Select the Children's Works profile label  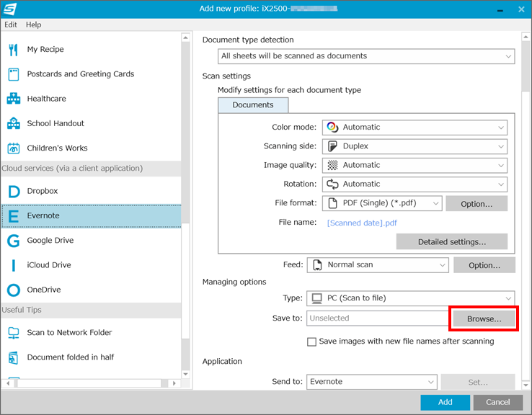57,148
